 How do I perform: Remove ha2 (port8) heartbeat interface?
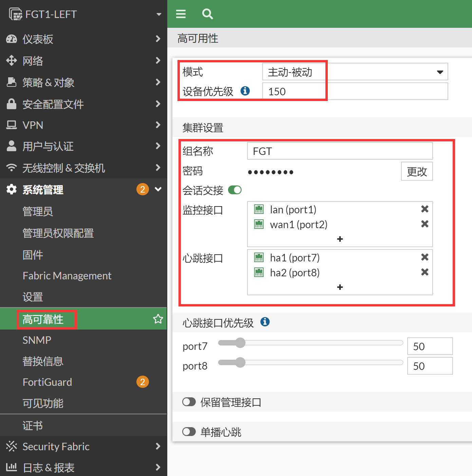point(424,272)
